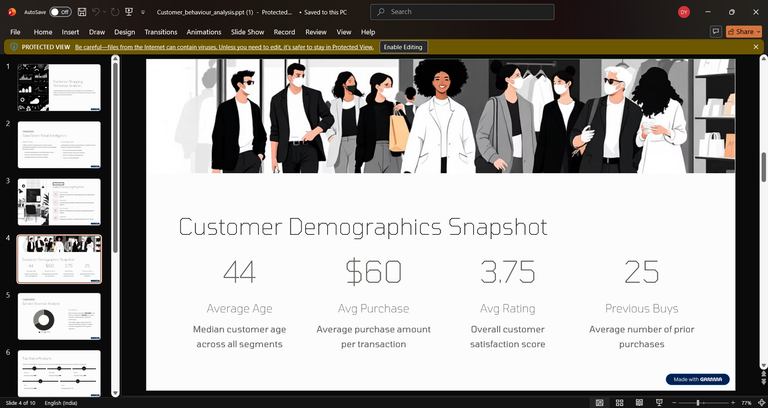Switch to the Home tab
768x408 pixels.
click(43, 32)
